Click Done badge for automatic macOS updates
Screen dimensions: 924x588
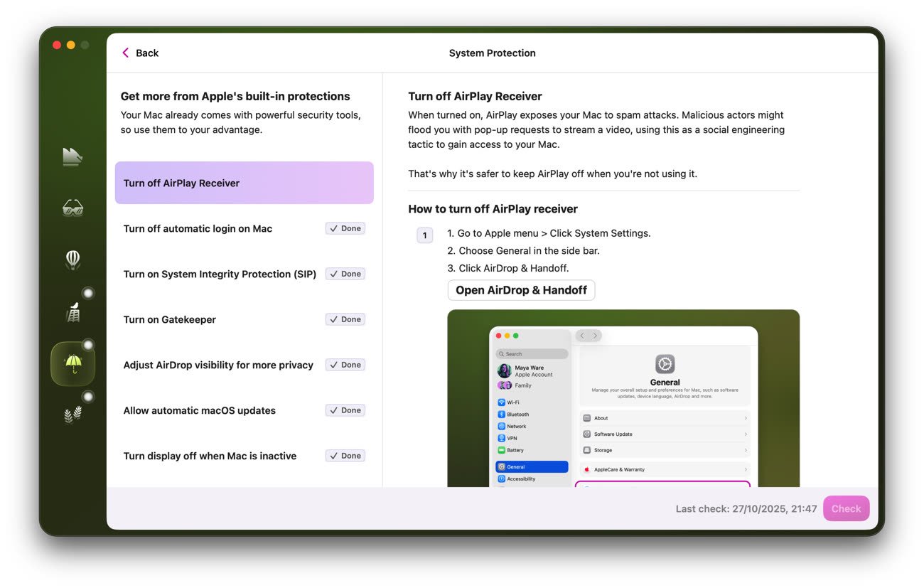[x=345, y=410]
